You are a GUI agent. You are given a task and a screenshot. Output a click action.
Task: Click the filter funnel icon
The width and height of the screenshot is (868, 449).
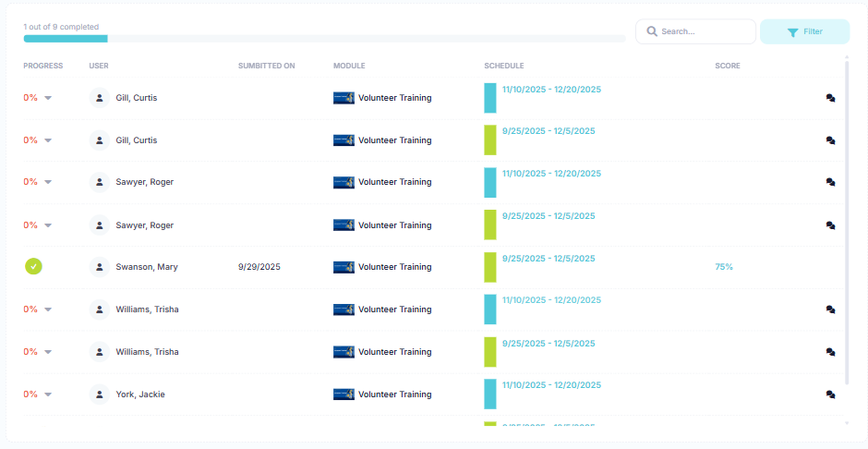tap(792, 32)
